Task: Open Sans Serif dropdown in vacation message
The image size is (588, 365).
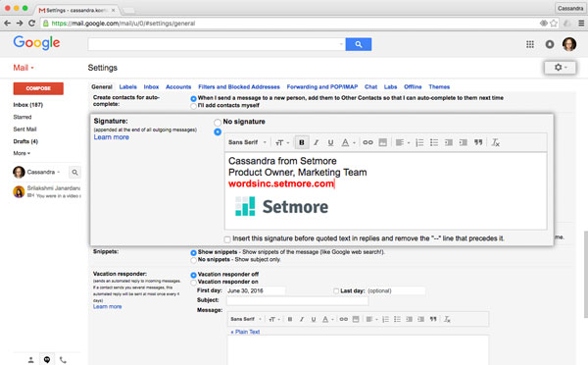Action: point(246,319)
